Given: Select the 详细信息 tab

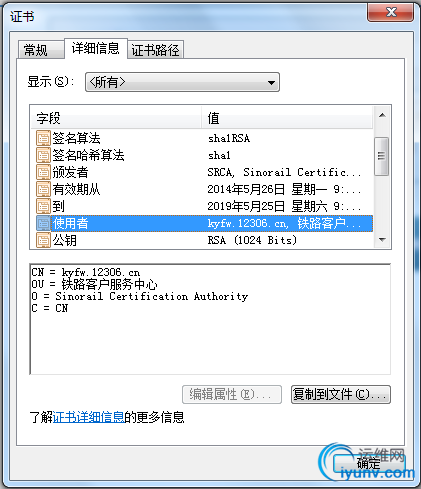Looking at the screenshot, I should click(x=96, y=48).
